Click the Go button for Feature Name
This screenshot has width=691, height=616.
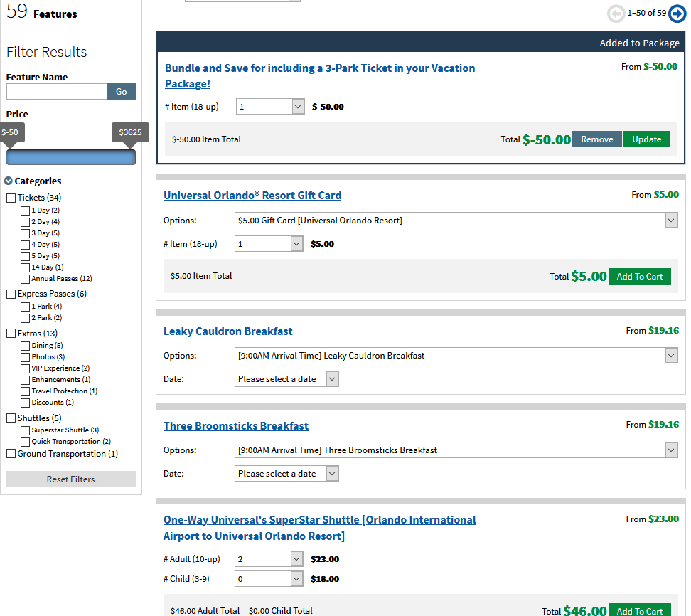click(122, 92)
